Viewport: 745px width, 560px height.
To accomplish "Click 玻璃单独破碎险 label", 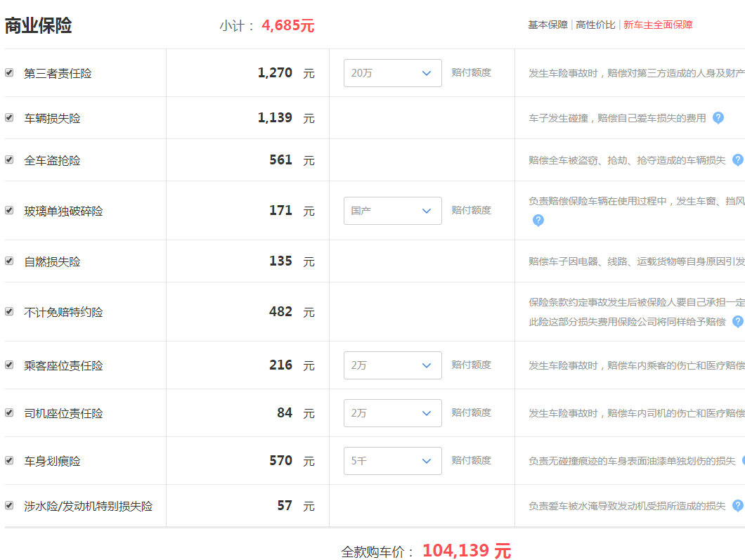I will (x=63, y=211).
